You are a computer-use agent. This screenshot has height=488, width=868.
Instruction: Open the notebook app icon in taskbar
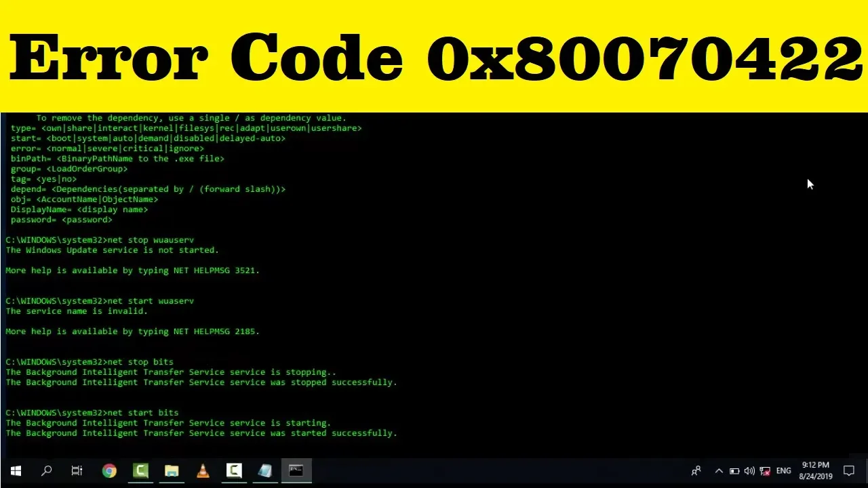point(265,470)
